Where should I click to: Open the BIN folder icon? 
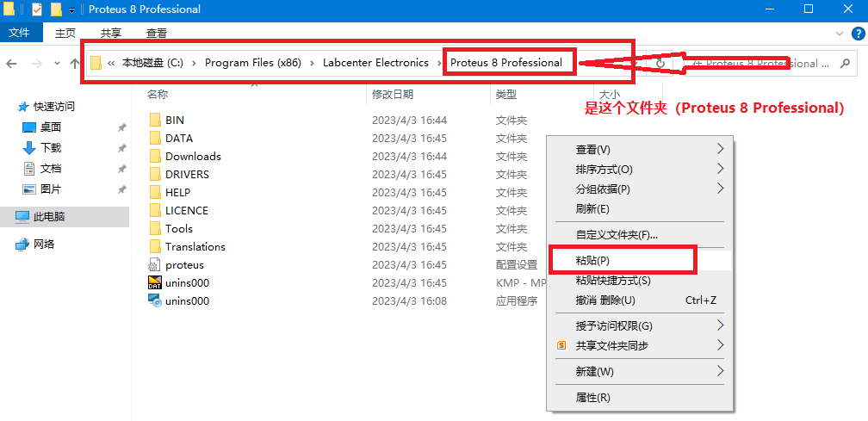coord(155,120)
